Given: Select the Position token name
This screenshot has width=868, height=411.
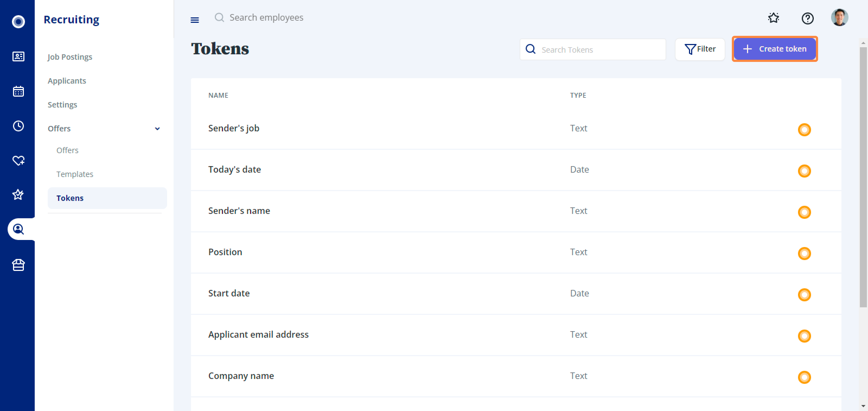Looking at the screenshot, I should 225,252.
